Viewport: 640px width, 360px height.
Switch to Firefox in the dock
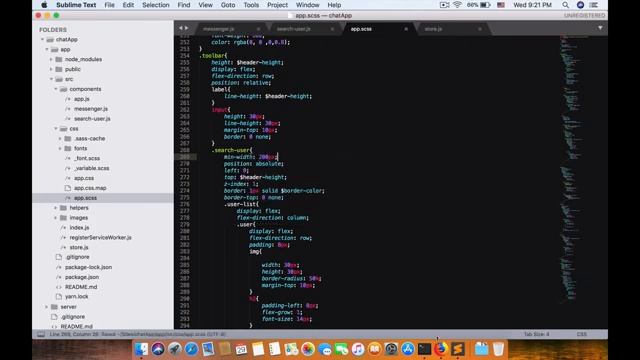pos(441,349)
